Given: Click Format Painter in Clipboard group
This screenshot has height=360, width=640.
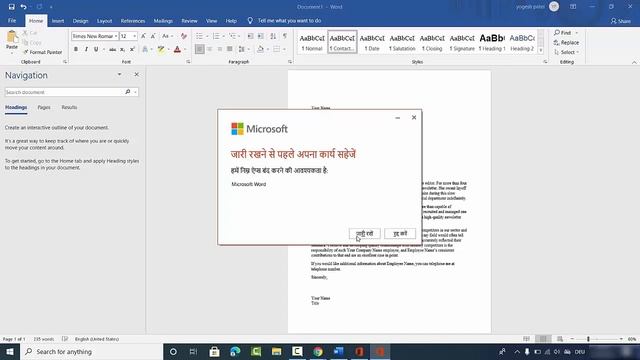Looking at the screenshot, I should click(x=42, y=52).
